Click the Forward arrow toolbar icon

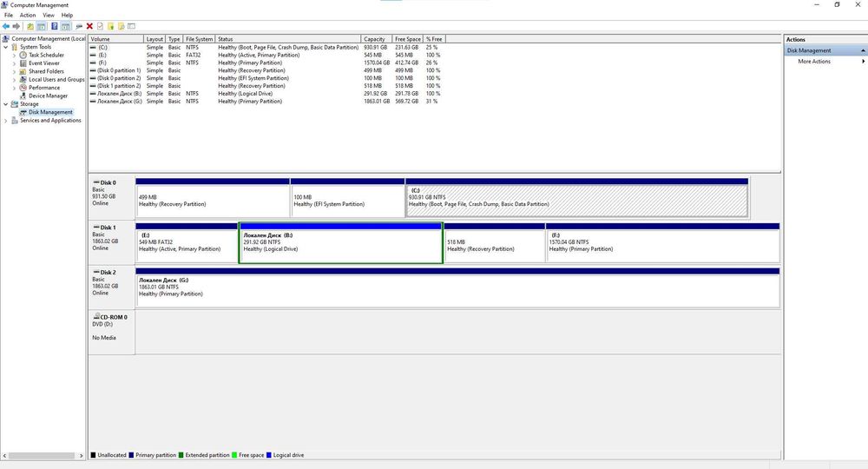click(x=16, y=26)
